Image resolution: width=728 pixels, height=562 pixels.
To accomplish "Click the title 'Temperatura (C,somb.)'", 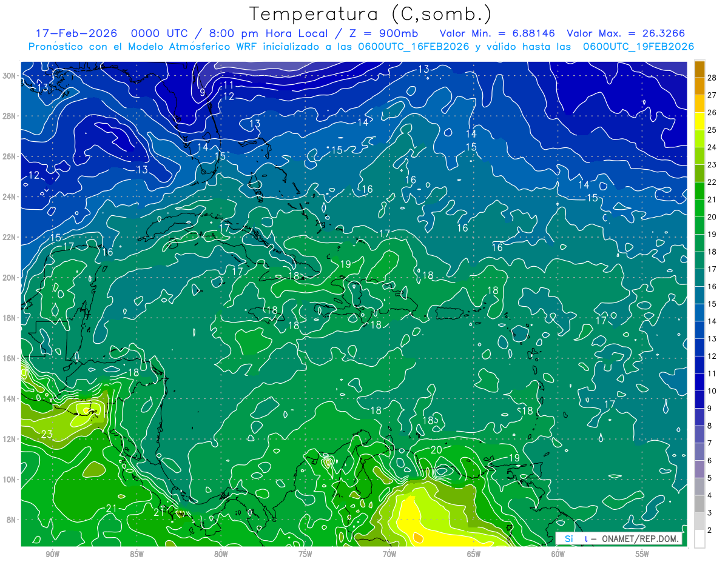I will [x=370, y=15].
